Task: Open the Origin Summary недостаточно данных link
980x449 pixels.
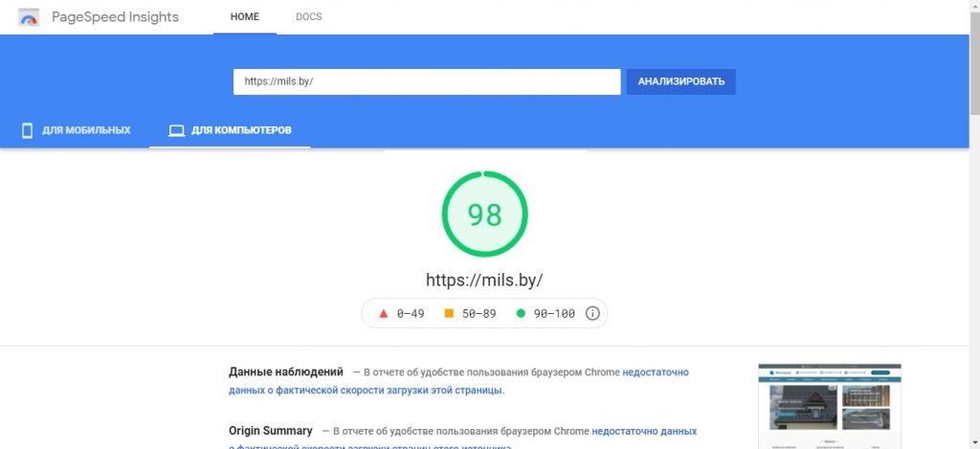Action: point(644,432)
